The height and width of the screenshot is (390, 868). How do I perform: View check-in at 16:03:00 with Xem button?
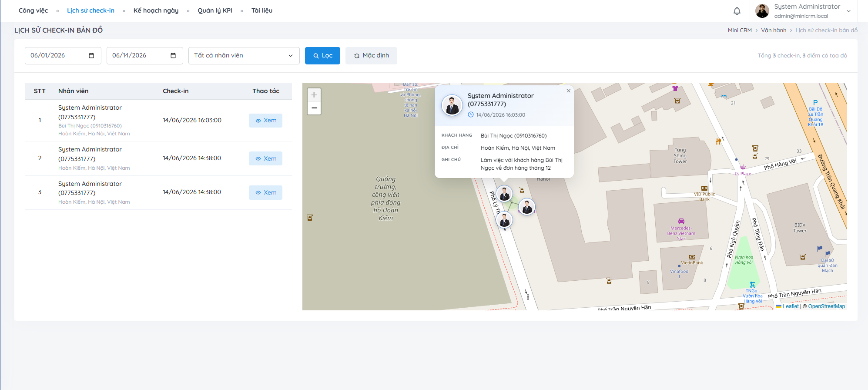pos(265,121)
